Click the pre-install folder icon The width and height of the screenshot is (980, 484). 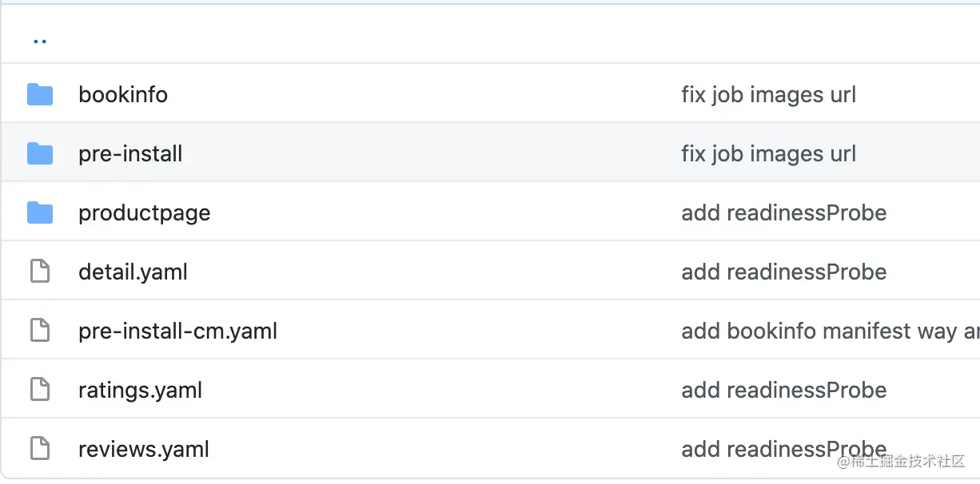(x=40, y=153)
